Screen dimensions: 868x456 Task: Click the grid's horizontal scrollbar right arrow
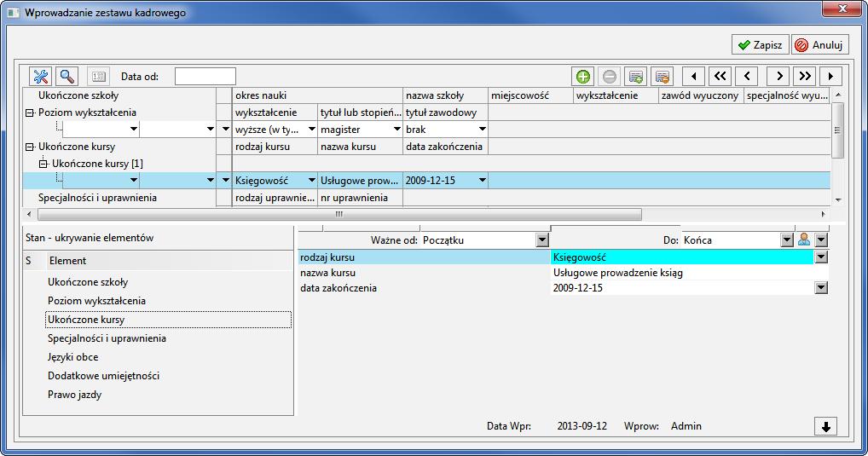click(x=823, y=214)
